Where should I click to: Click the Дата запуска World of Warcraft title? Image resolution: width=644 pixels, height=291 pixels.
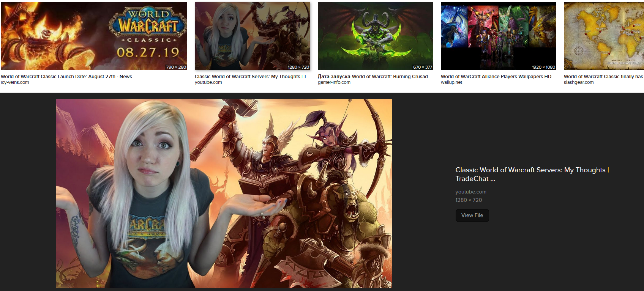[375, 77]
